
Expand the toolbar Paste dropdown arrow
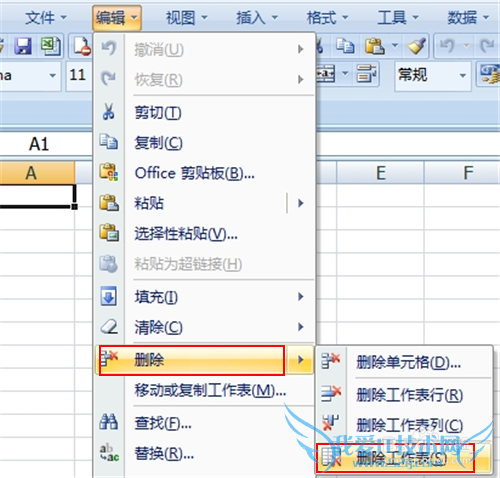395,46
